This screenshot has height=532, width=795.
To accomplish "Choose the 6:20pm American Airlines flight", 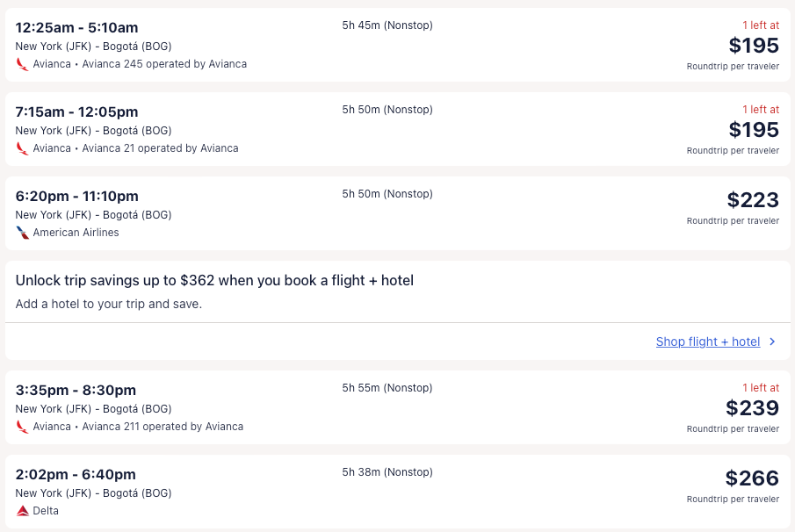I will pyautogui.click(x=76, y=197).
